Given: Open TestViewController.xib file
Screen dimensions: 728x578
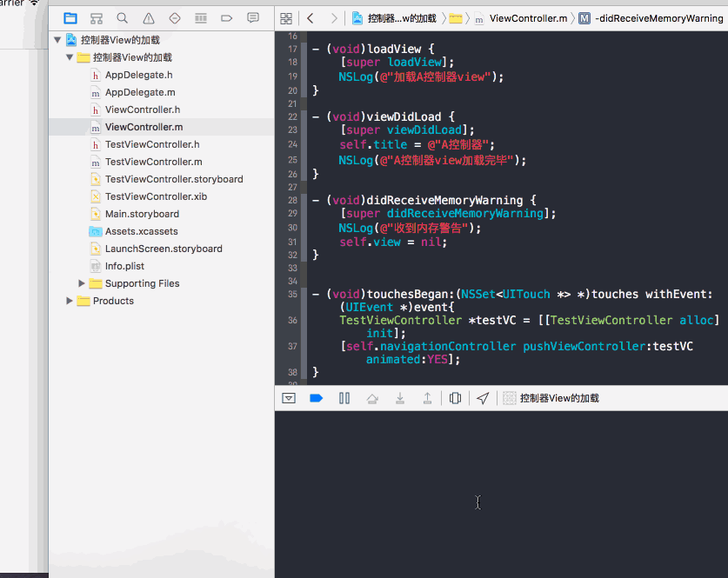Looking at the screenshot, I should click(156, 196).
